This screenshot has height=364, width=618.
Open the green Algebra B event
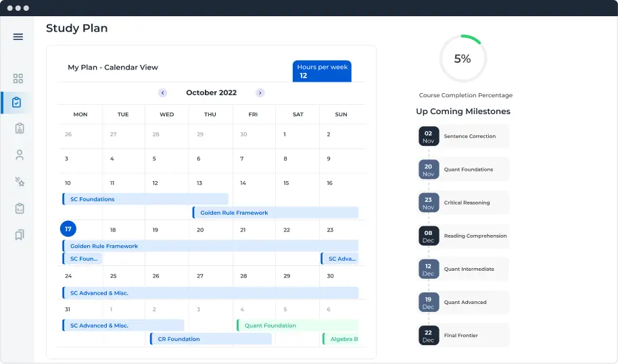pyautogui.click(x=341, y=339)
